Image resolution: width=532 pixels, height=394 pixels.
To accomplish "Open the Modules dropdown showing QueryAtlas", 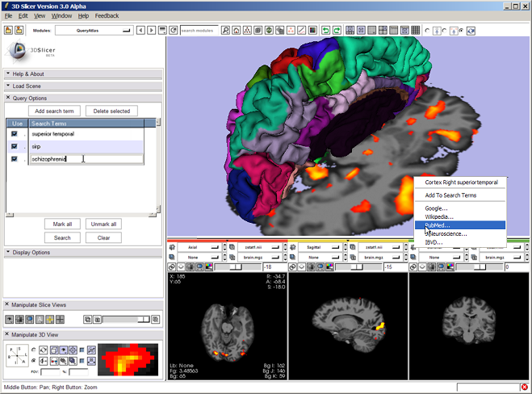I will [x=93, y=31].
